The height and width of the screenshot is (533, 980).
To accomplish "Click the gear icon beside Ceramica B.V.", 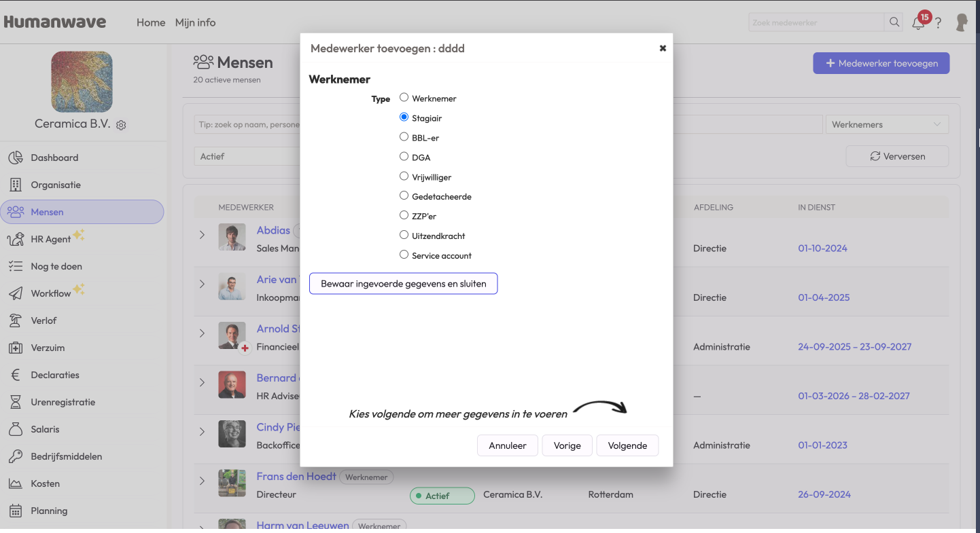I will pyautogui.click(x=121, y=125).
